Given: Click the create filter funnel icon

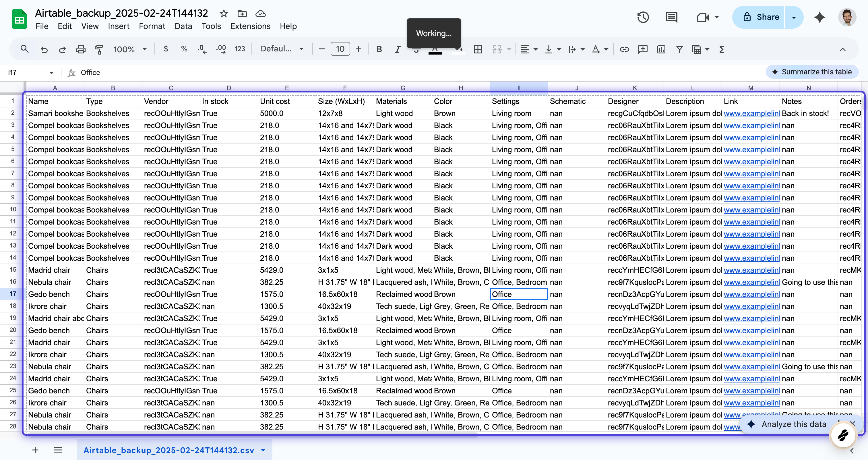Looking at the screenshot, I should pos(679,50).
